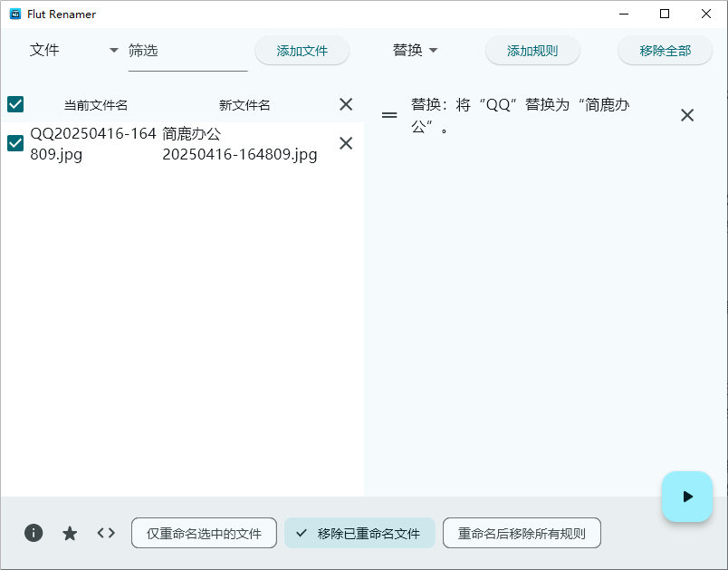Click the Flut Renamer icon in the title bar

point(14,14)
